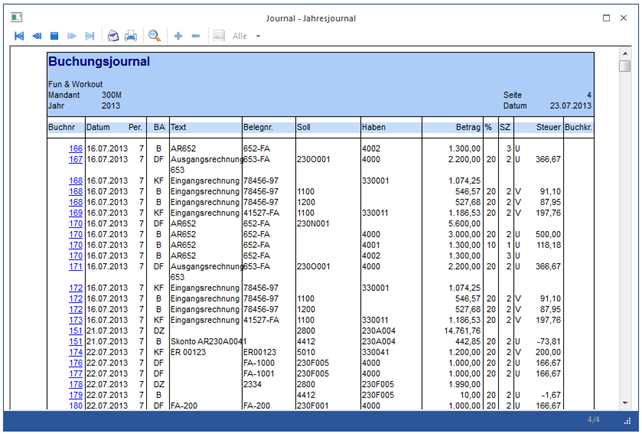Open booking number 166 link
Viewport: 642px width, 434px height.
click(75, 148)
